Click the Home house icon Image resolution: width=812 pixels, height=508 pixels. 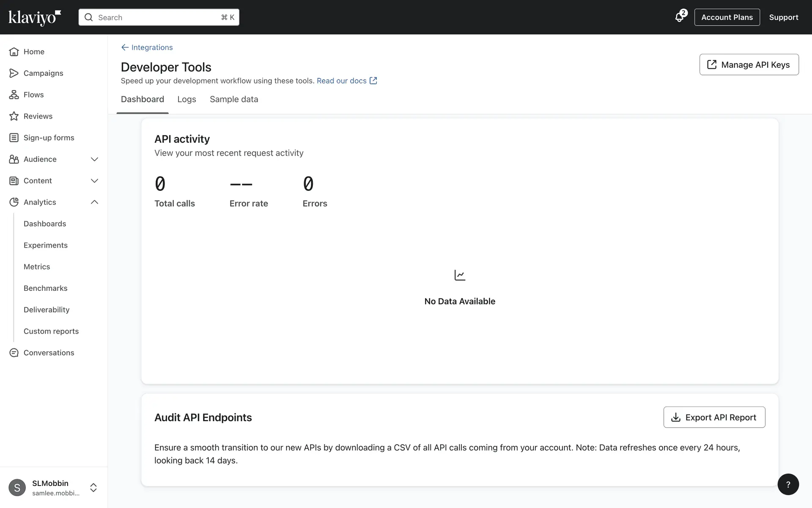point(14,52)
